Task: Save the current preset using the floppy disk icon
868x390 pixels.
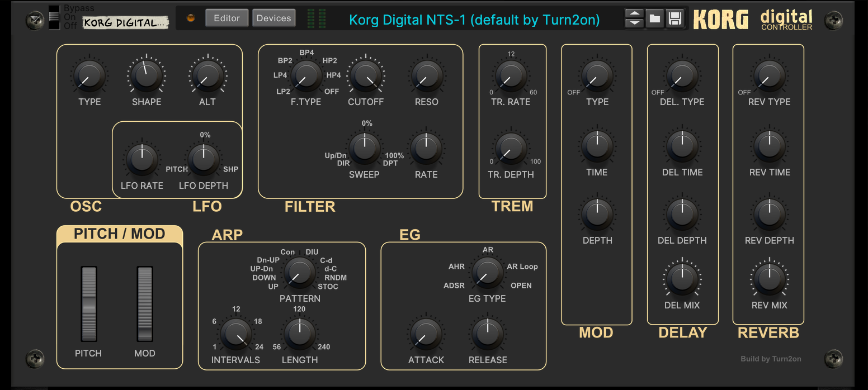Action: coord(674,18)
